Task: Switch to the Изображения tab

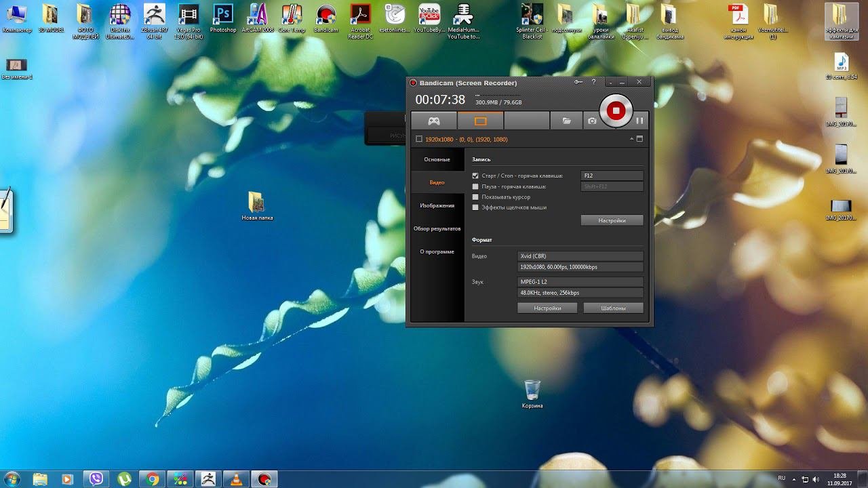Action: click(x=437, y=205)
